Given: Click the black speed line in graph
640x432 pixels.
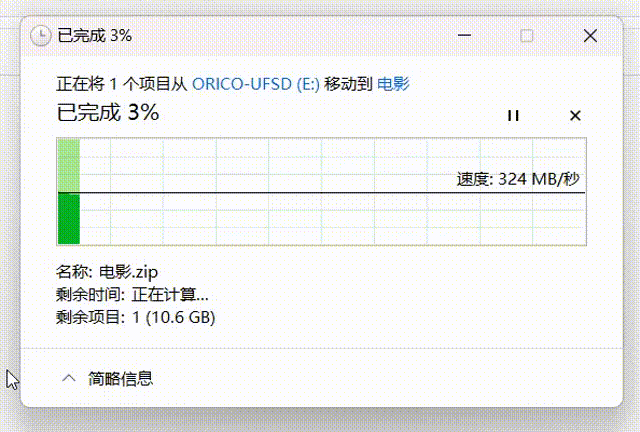Looking at the screenshot, I should tap(322, 192).
